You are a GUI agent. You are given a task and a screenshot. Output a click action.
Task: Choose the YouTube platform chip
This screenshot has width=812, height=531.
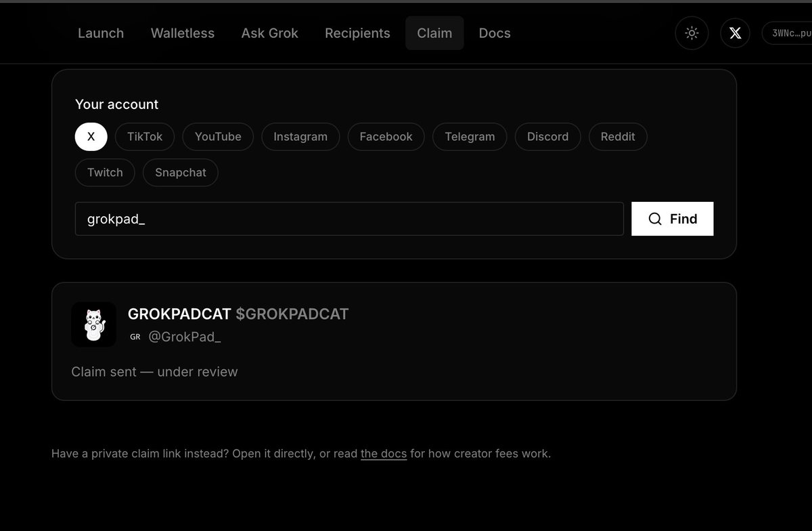pos(218,137)
